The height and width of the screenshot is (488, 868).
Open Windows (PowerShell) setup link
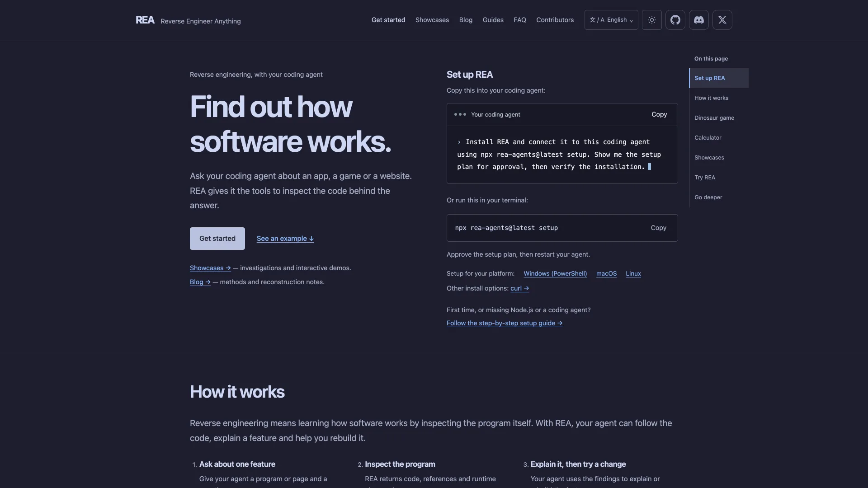pos(555,274)
